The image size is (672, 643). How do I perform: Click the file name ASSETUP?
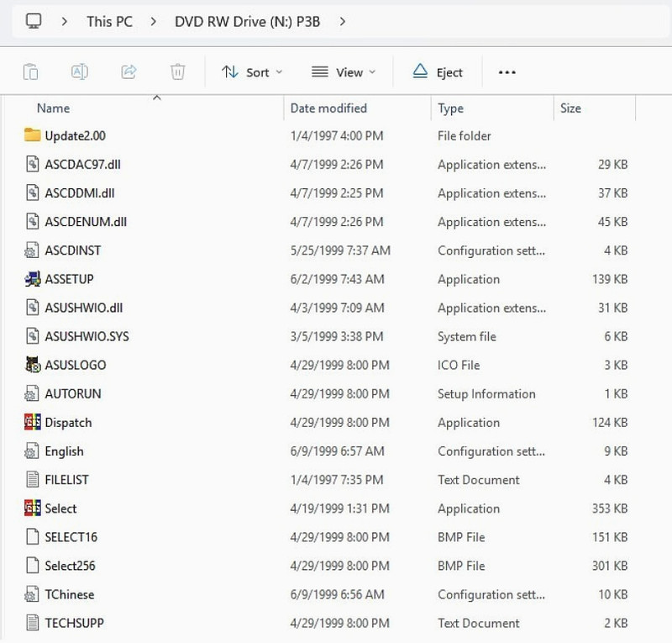[69, 279]
